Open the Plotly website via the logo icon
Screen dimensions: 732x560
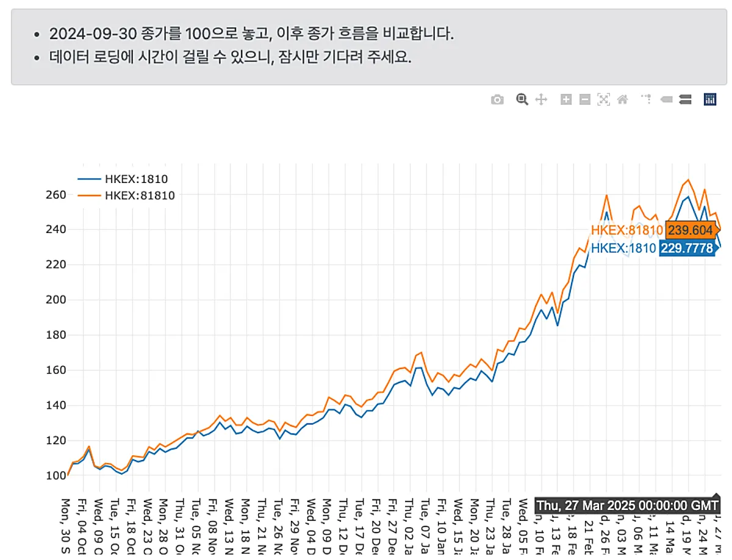pyautogui.click(x=709, y=99)
